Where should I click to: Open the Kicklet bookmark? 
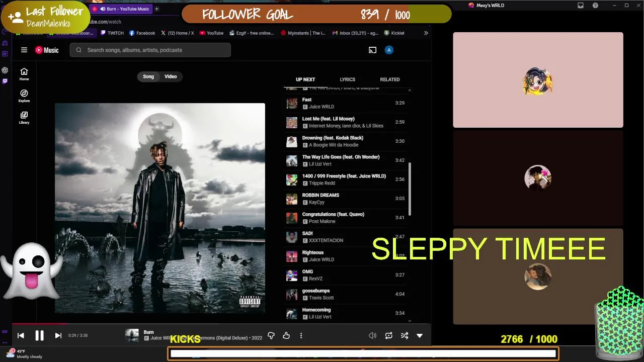click(394, 33)
